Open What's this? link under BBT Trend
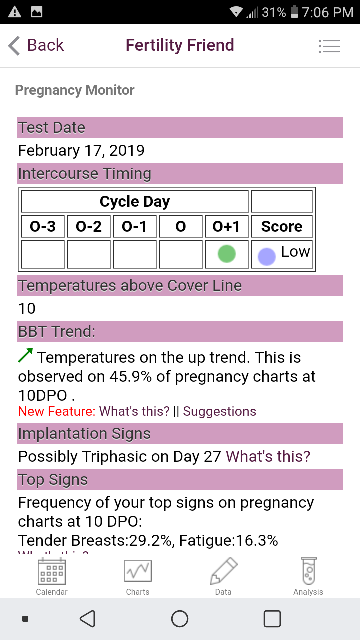 [x=134, y=411]
